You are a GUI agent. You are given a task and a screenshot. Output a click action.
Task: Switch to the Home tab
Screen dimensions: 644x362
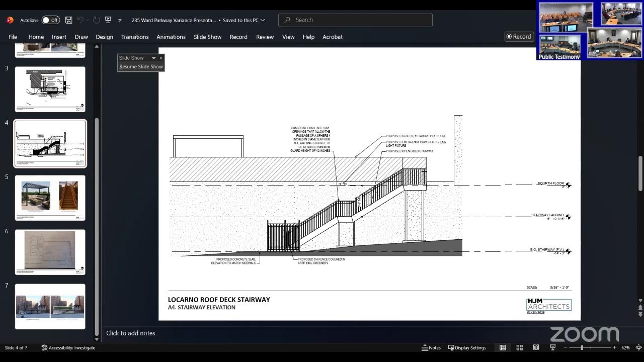coord(36,37)
